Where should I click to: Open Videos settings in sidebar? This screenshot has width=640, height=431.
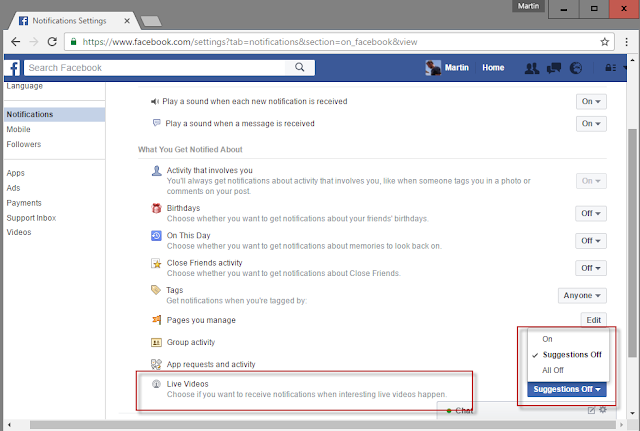point(19,232)
